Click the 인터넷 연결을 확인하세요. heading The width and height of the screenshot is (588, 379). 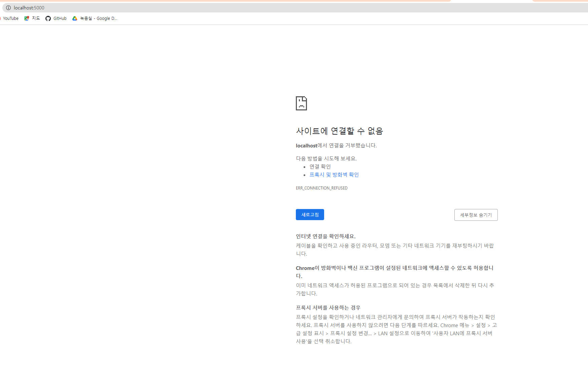[326, 236]
